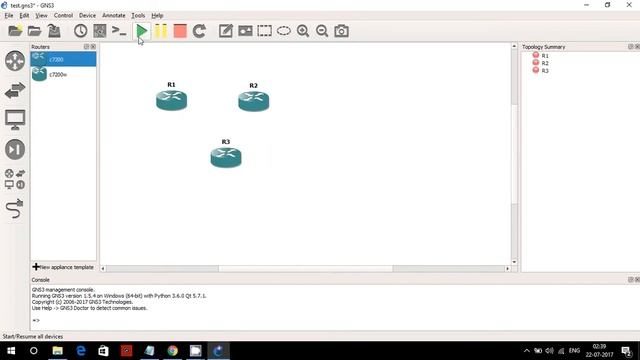Image resolution: width=640 pixels, height=360 pixels.
Task: Float the Topology Summary panel
Action: 631,47
